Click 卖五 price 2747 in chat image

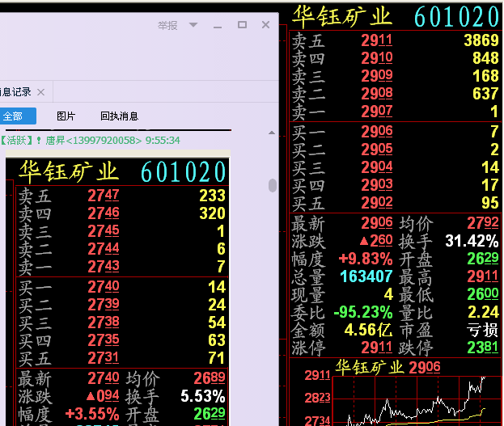(104, 196)
